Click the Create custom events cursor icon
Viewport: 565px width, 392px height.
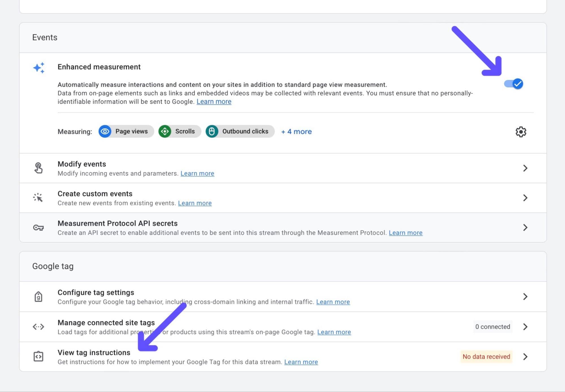[38, 197]
